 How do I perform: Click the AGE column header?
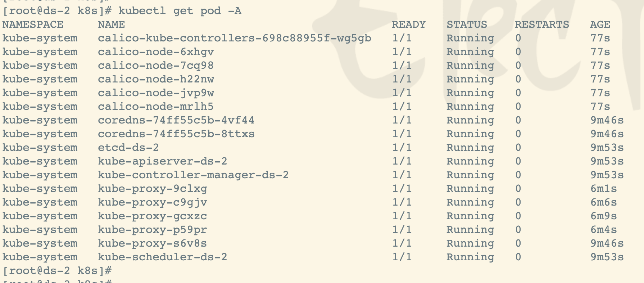click(600, 24)
